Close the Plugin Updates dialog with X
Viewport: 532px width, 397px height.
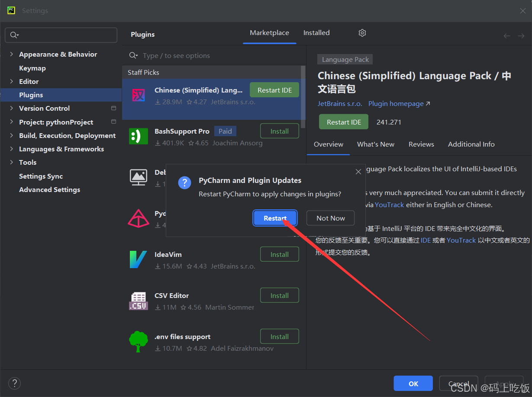[x=358, y=172]
